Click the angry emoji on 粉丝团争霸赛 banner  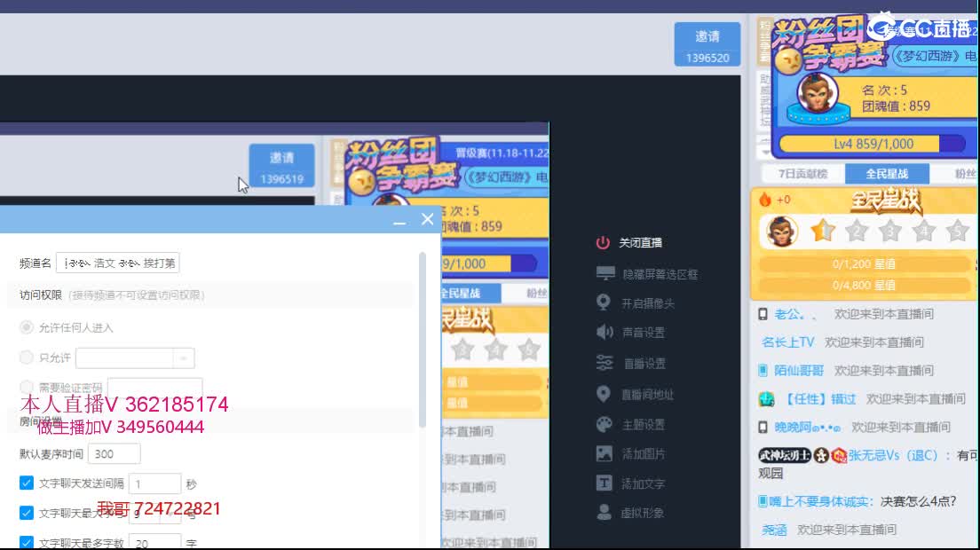click(x=789, y=61)
